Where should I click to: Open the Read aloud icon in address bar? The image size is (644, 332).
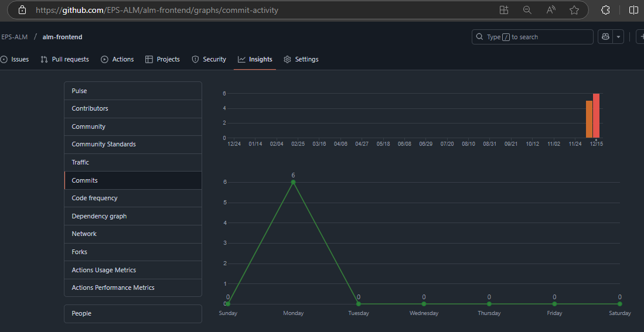click(551, 10)
